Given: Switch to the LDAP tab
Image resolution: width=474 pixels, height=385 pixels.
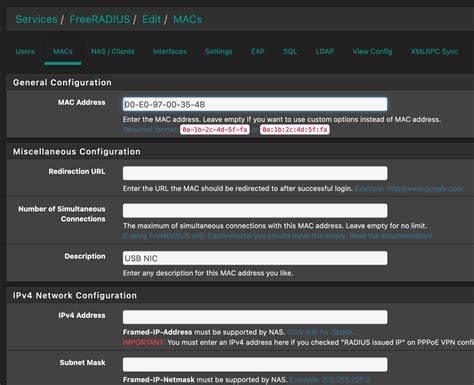Looking at the screenshot, I should pos(325,51).
